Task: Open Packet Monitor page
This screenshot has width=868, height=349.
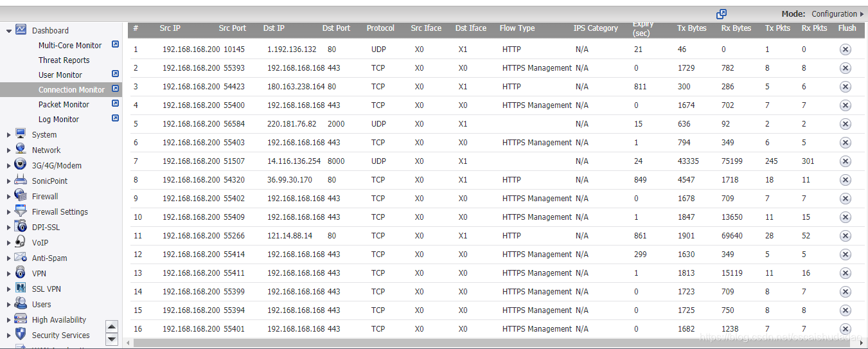Action: (64, 104)
